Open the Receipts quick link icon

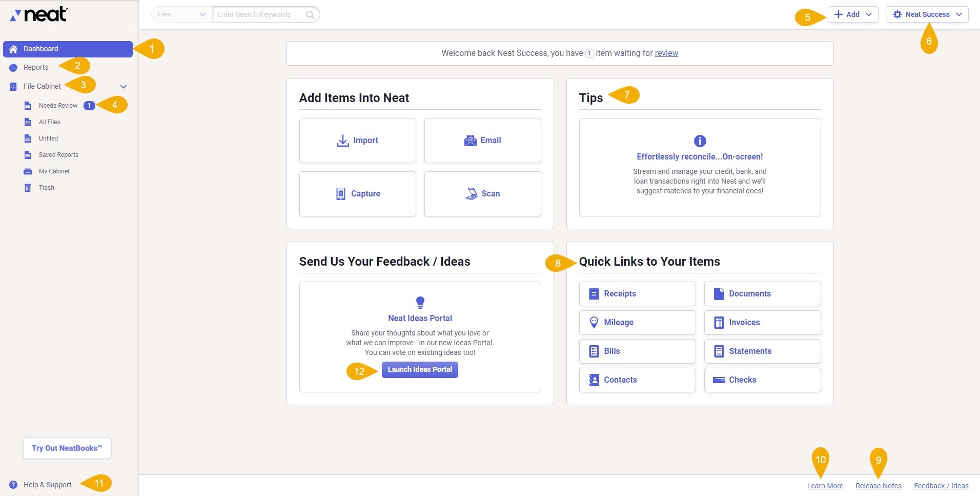pos(594,293)
